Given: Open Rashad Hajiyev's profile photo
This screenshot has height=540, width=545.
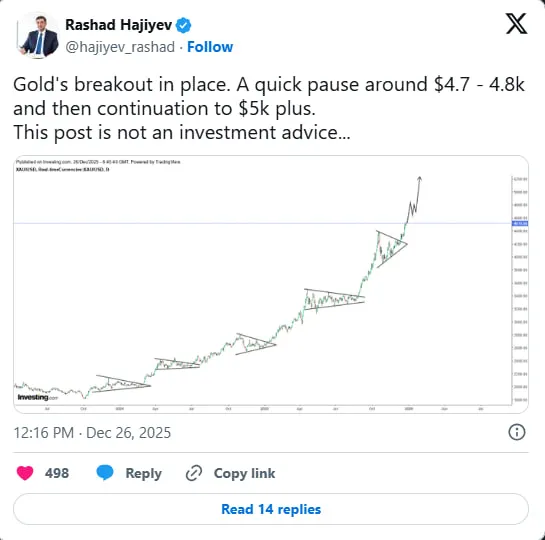Looking at the screenshot, I should coord(38,36).
